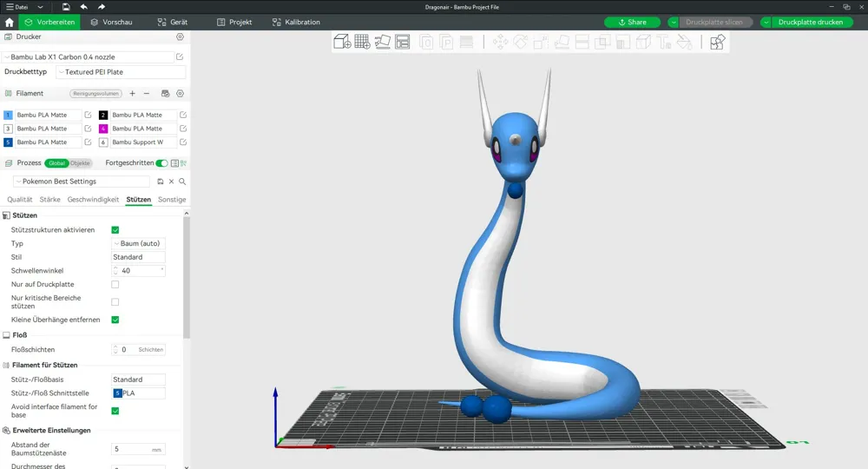Click the Save project disk icon
Viewport: 868px width, 469px height.
[66, 7]
